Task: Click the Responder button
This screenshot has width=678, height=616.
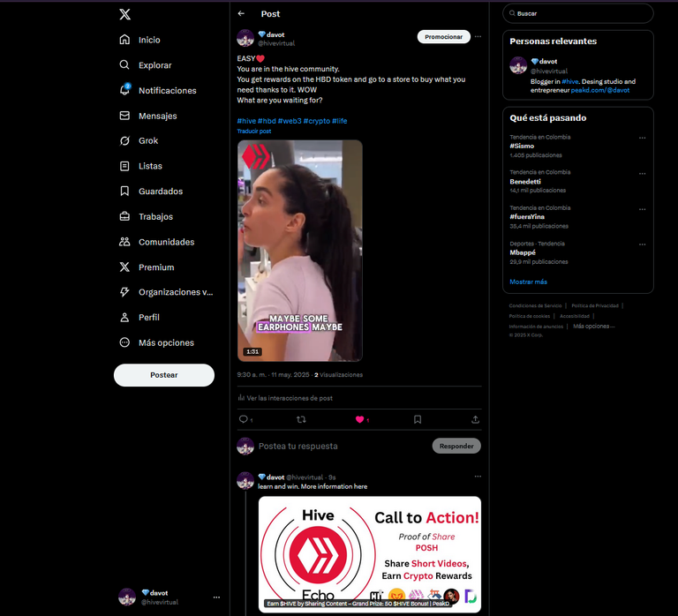Action: [x=456, y=446]
